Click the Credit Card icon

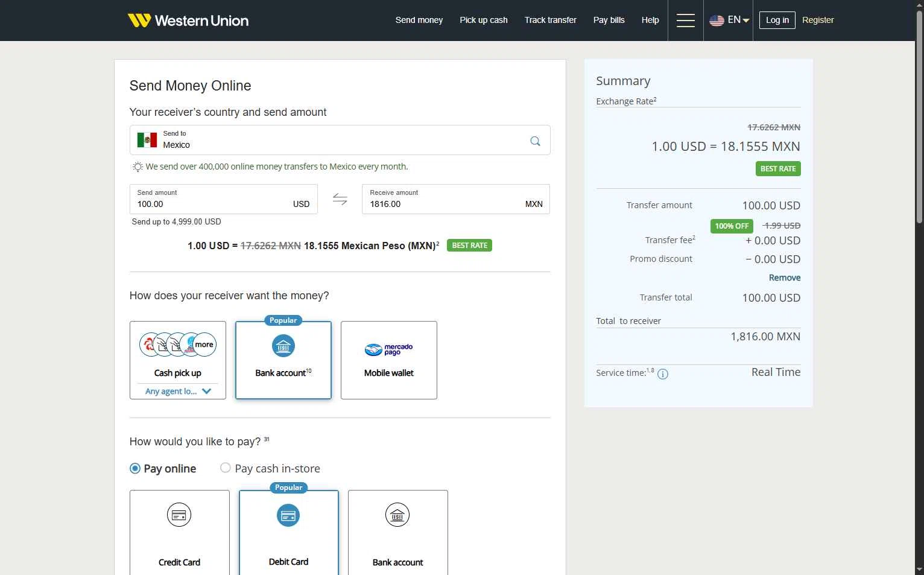pos(179,515)
